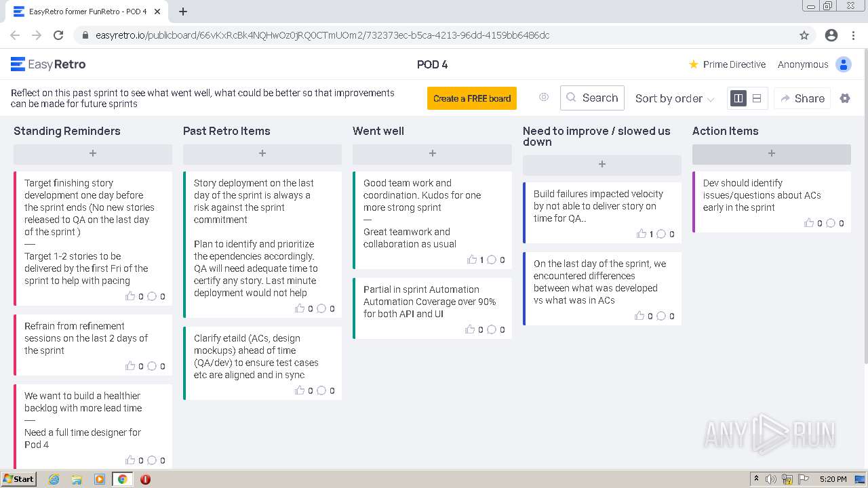Comment on 'Target finishing story development' card

[x=152, y=296]
